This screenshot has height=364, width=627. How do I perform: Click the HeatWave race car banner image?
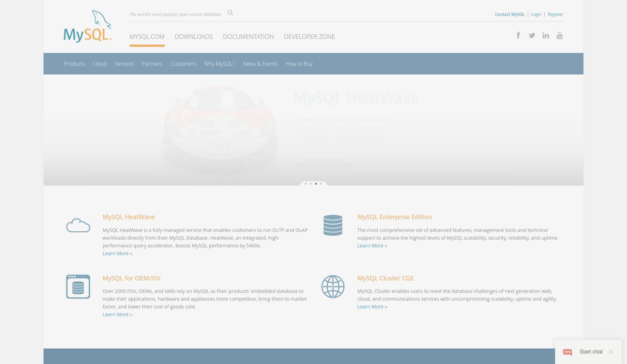click(220, 130)
